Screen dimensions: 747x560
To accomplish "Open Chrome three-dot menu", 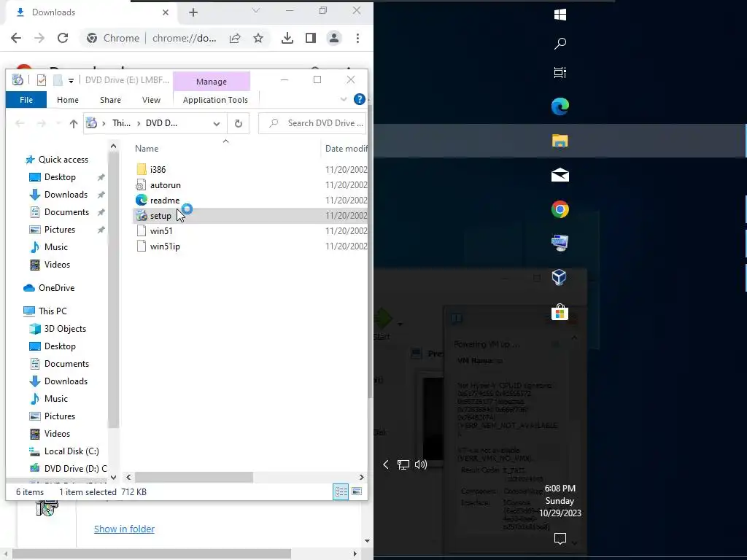I will pyautogui.click(x=357, y=38).
